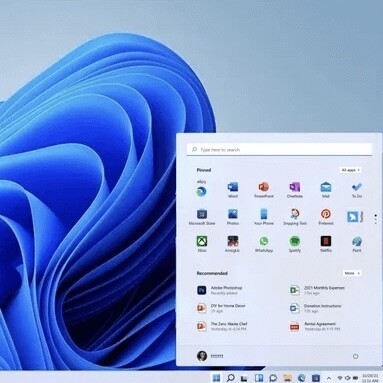Open DIY for Home Decor presentation
Image resolution: width=383 pixels, height=383 pixels.
221,308
